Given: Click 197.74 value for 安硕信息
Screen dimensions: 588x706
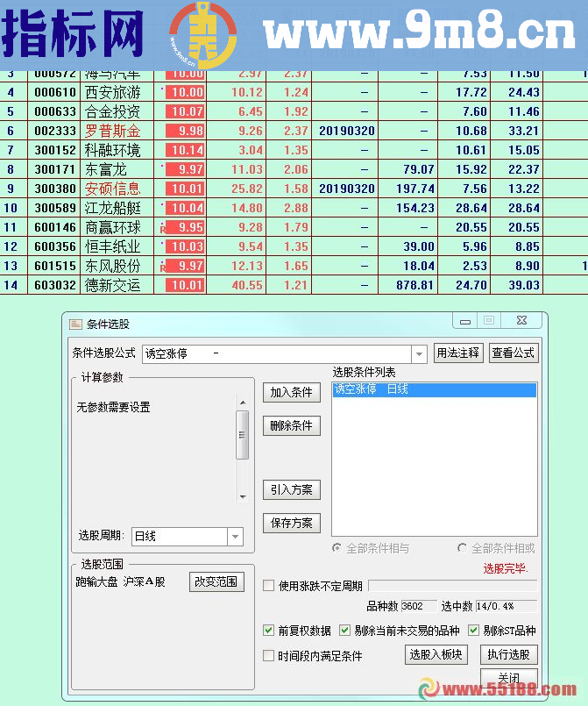Looking at the screenshot, I should click(415, 189).
